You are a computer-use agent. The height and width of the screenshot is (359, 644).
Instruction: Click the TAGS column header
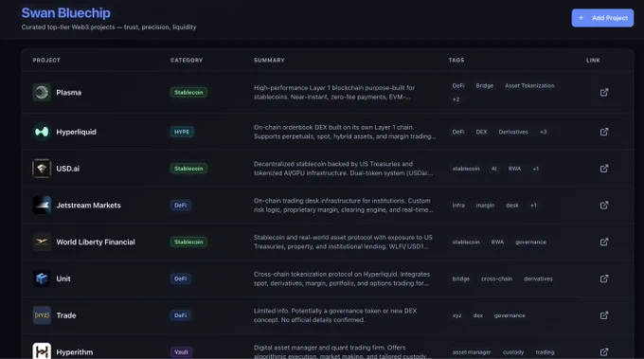[456, 60]
